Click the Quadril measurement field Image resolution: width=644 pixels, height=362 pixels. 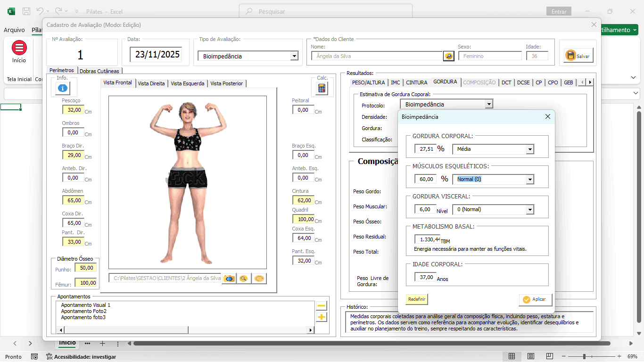tap(303, 219)
